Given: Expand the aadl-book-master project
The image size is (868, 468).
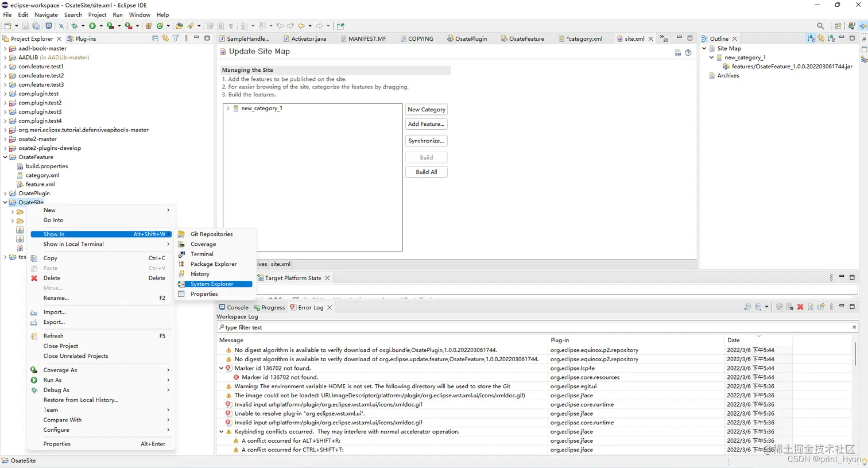Looking at the screenshot, I should (5, 49).
